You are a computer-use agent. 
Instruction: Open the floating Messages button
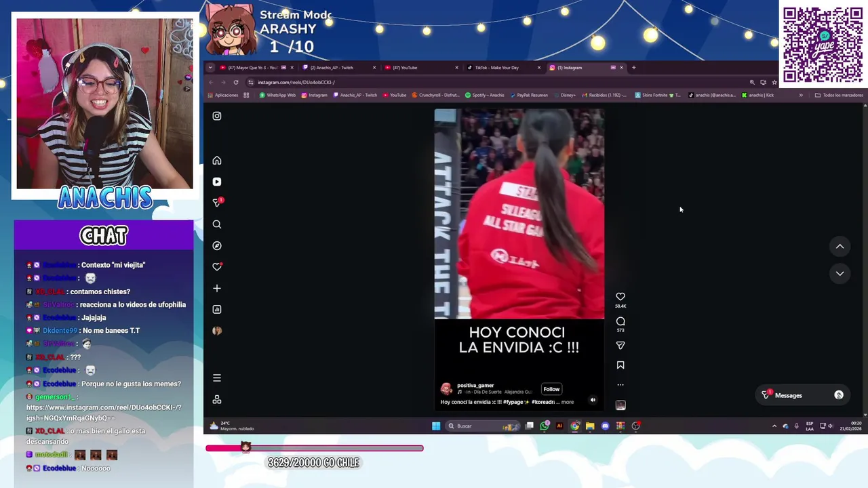coord(803,395)
